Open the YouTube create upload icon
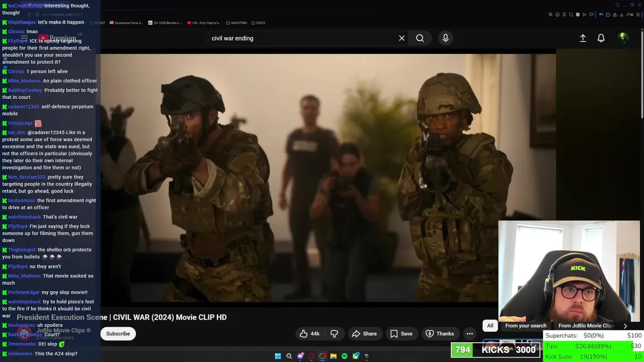 (x=583, y=38)
